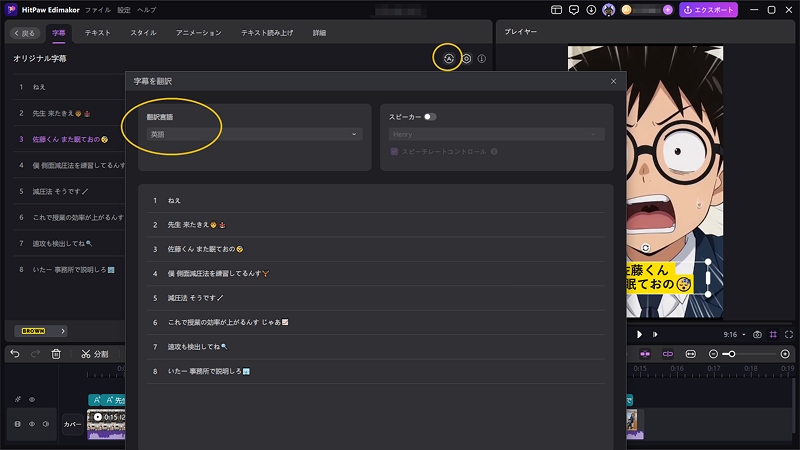Open the 翻訳言語 dropdown showing 英語
This screenshot has width=800, height=450.
point(255,134)
